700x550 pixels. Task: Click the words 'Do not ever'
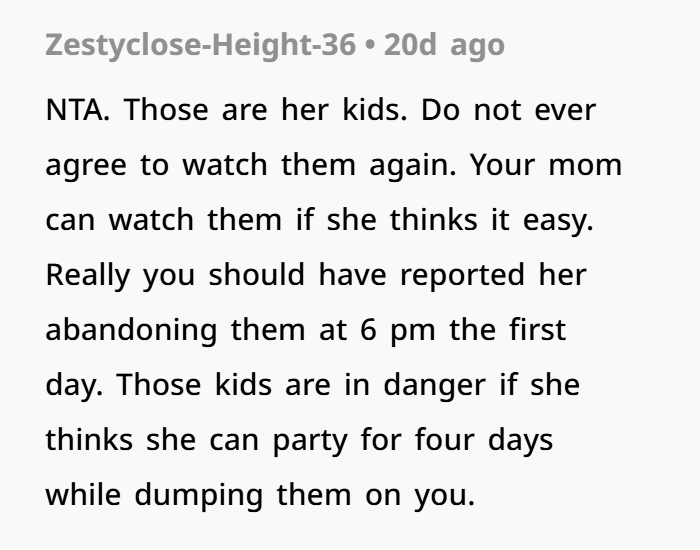click(x=508, y=110)
